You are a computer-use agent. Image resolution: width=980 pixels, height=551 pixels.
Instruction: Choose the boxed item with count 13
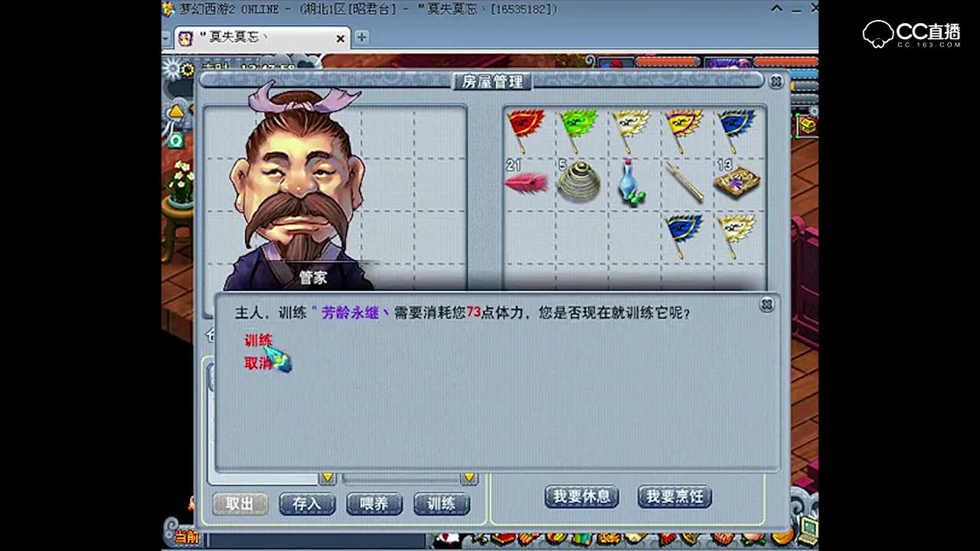pos(737,182)
